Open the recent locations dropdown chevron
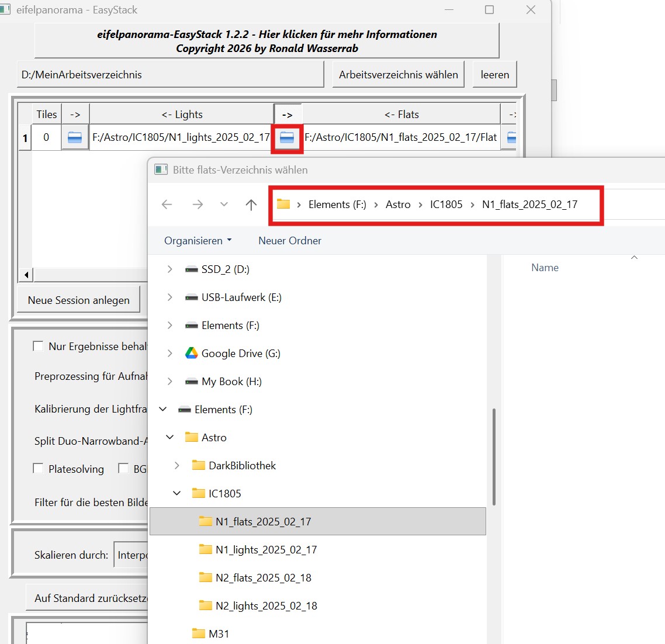665x644 pixels. click(x=224, y=205)
